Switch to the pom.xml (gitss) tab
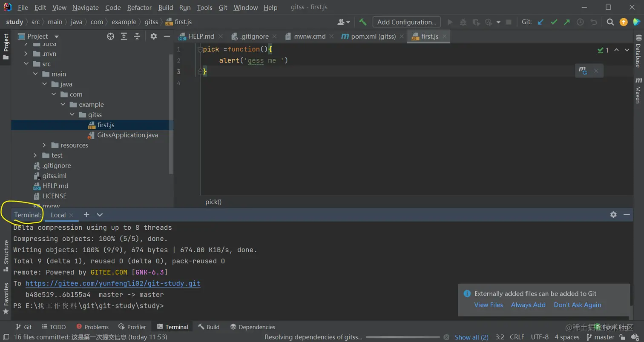 click(x=373, y=37)
